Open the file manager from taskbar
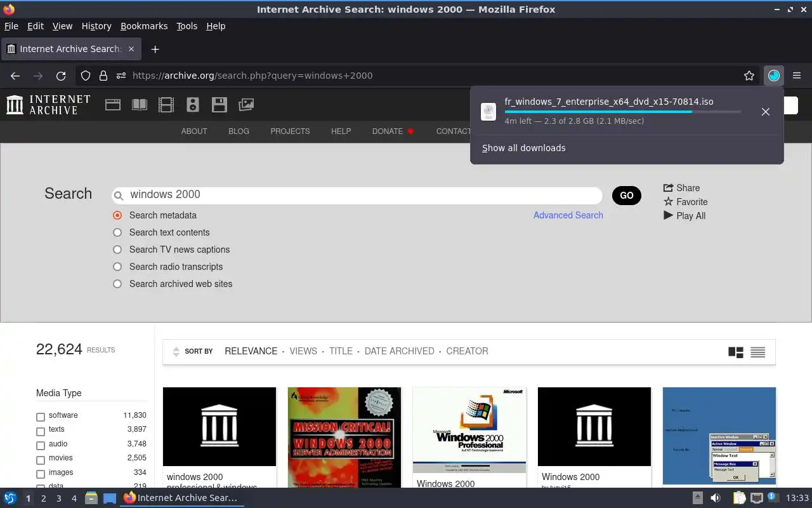The image size is (812, 508). [91, 498]
